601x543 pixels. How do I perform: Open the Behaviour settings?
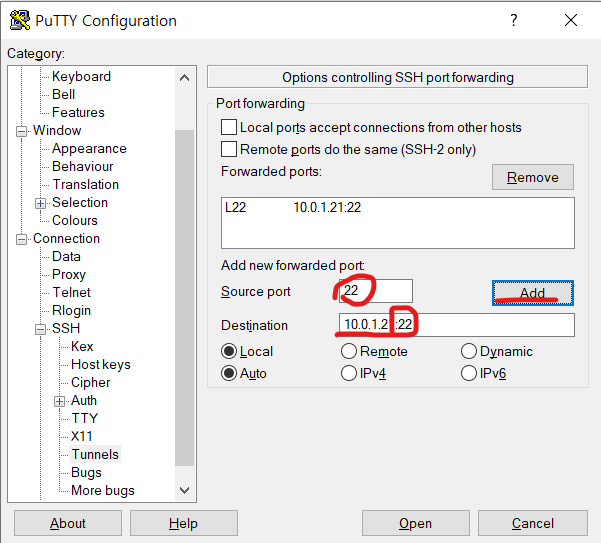[82, 166]
